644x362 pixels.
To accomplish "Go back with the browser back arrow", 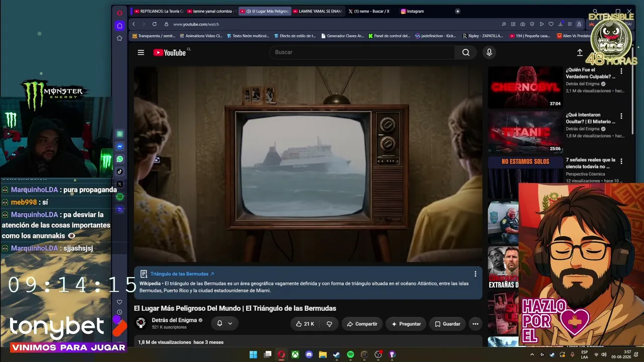I will [134, 24].
